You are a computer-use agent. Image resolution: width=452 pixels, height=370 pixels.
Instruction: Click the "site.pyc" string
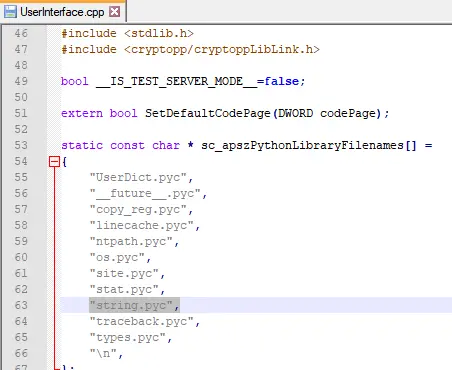(x=124, y=273)
